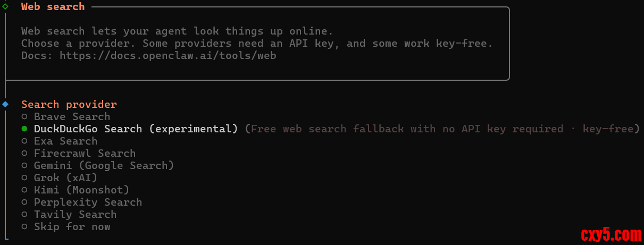Choose the Grok (xAI) option

[65, 178]
